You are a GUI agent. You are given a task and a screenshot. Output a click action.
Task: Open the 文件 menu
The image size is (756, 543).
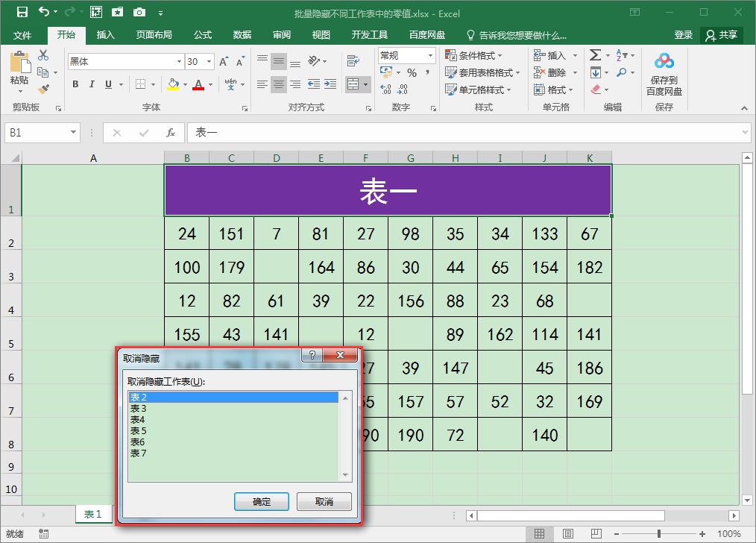point(23,34)
